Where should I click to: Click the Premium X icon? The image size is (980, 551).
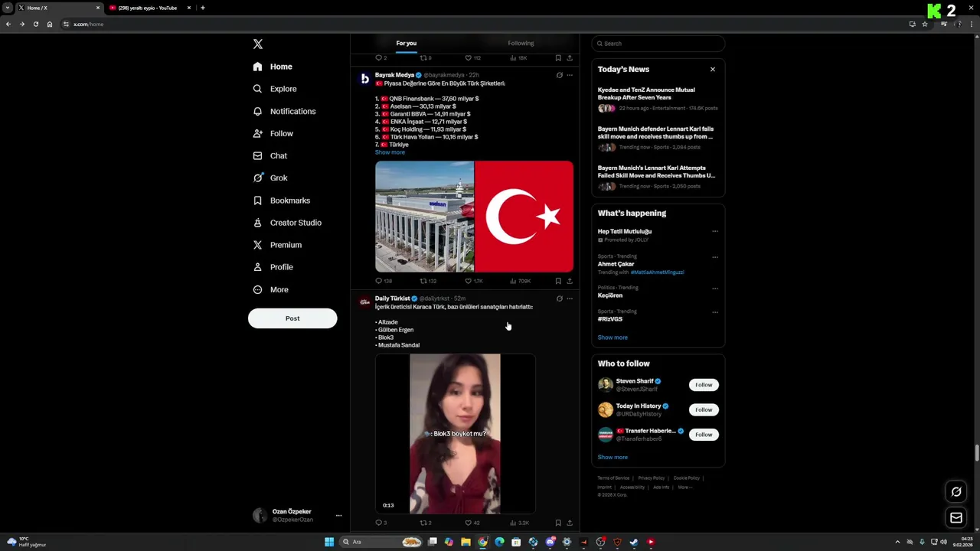[258, 245]
